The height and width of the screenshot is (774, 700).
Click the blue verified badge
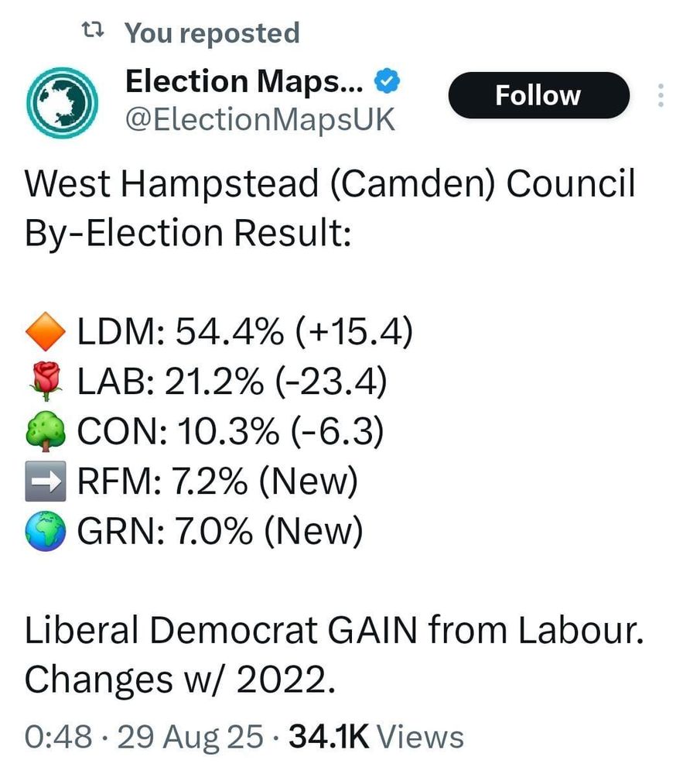click(388, 80)
